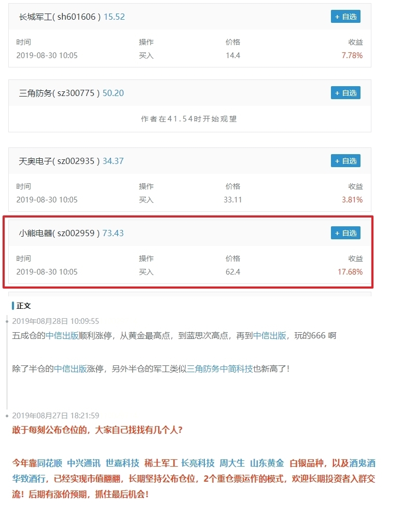Click date 2019-08-30 10:05 in 长城军工 card
The width and height of the screenshot is (402, 532).
[x=47, y=56]
